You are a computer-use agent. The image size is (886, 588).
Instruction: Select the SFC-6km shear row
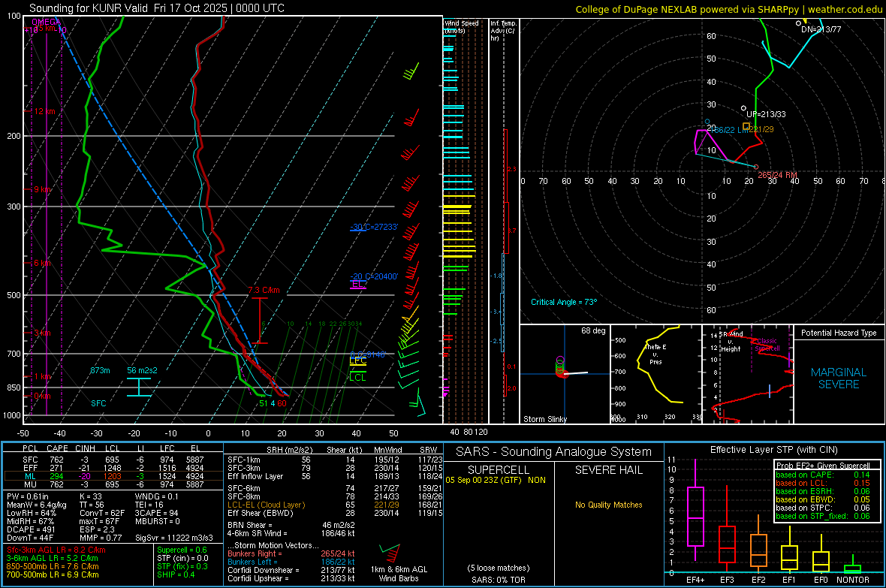(335, 488)
